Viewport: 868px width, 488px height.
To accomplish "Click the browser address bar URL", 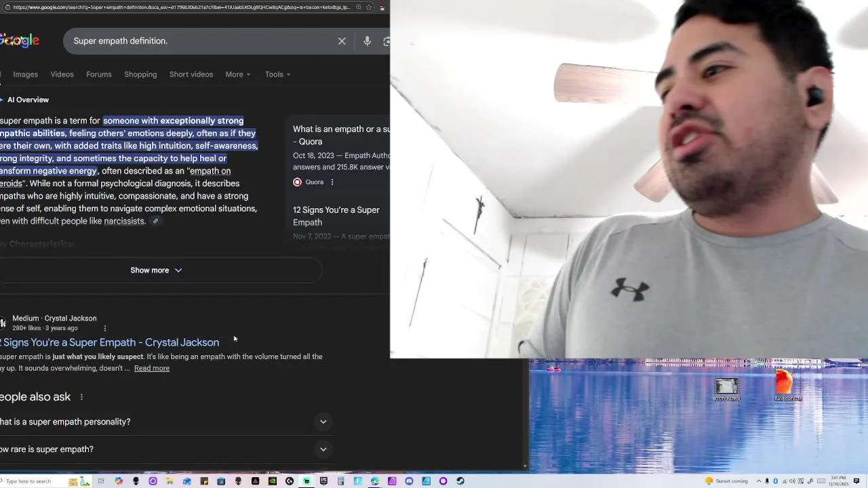I will pyautogui.click(x=182, y=7).
